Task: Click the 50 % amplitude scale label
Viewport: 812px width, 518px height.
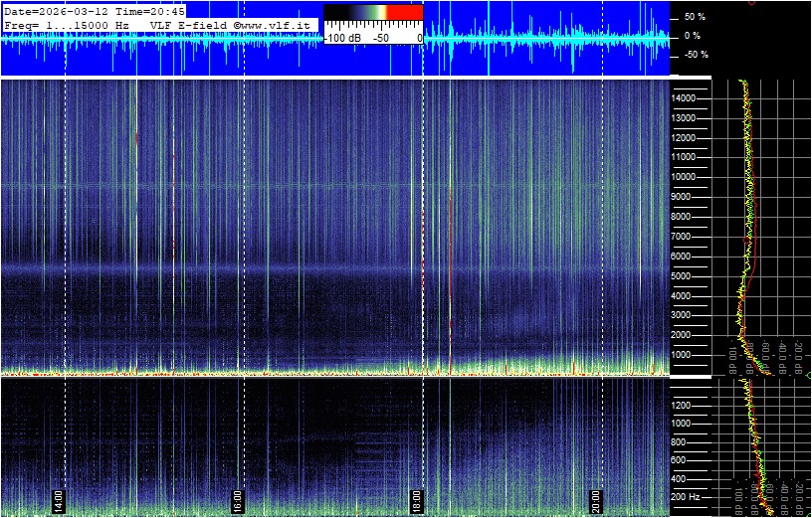Action: click(694, 17)
